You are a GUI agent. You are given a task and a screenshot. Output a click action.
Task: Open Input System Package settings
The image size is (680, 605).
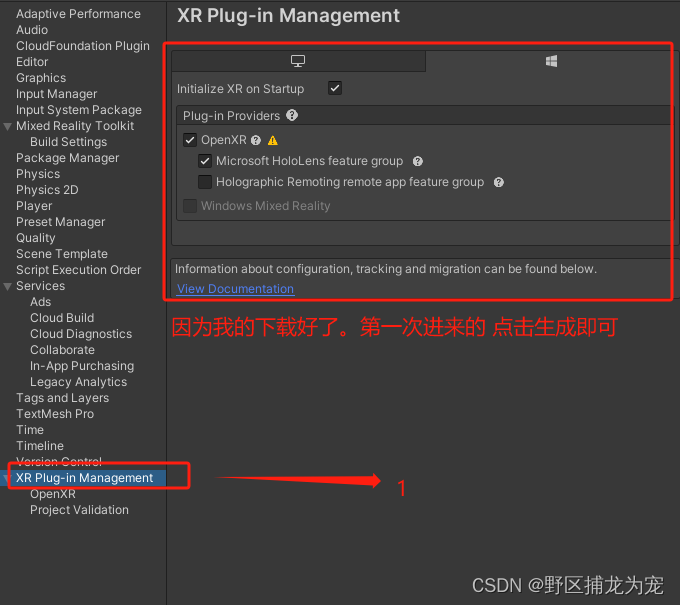coord(79,110)
